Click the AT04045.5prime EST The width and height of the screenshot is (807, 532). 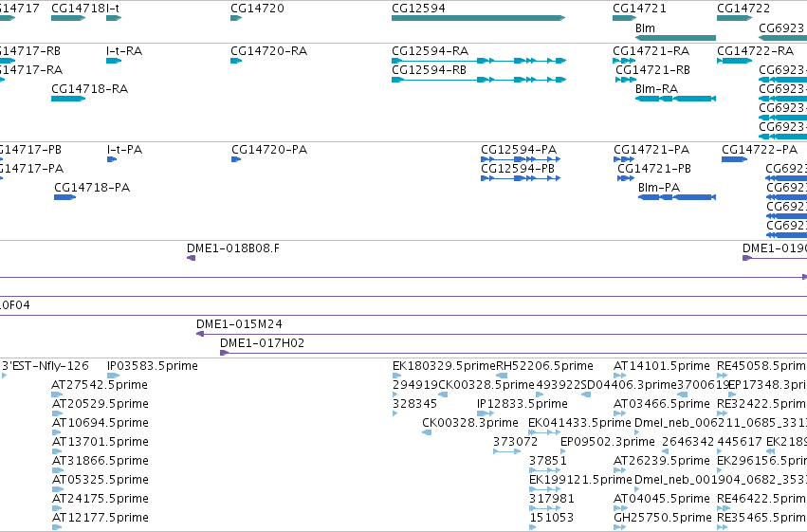tap(619, 509)
